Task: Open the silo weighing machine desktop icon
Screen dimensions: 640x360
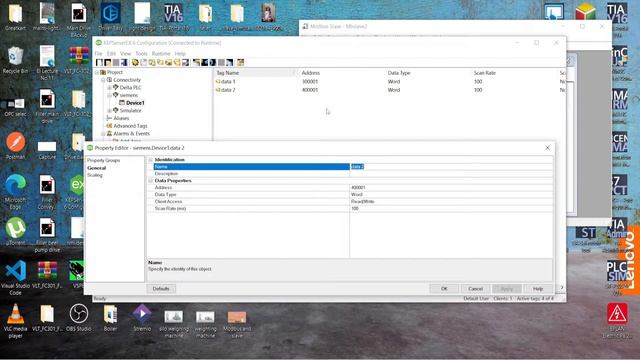Action: click(173, 324)
